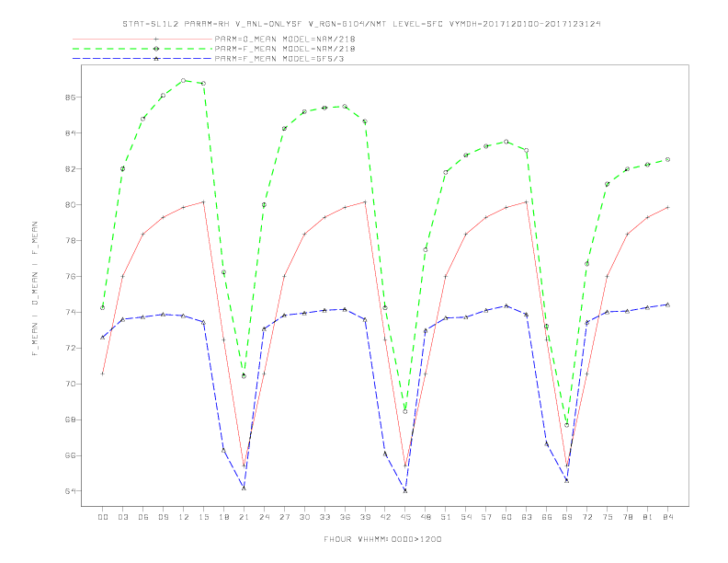
Task: Click green circle marker at forecast hour 60
Action: click(506, 142)
